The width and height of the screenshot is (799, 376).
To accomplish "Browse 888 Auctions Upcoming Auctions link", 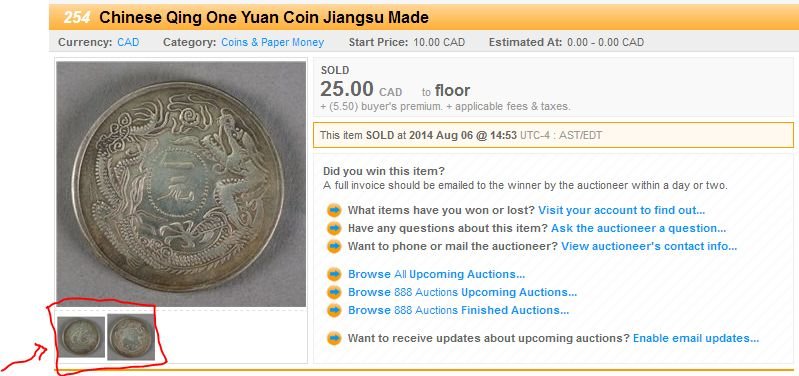I will [x=462, y=292].
